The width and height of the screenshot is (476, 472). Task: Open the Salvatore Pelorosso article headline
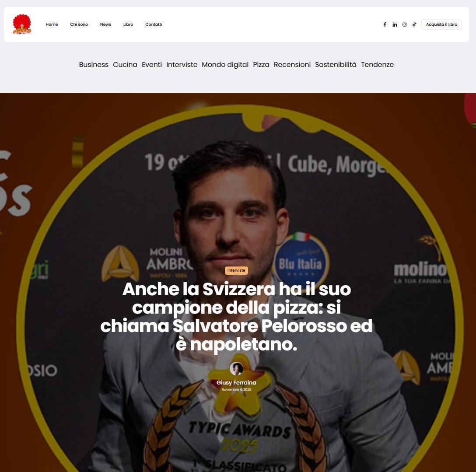(236, 317)
